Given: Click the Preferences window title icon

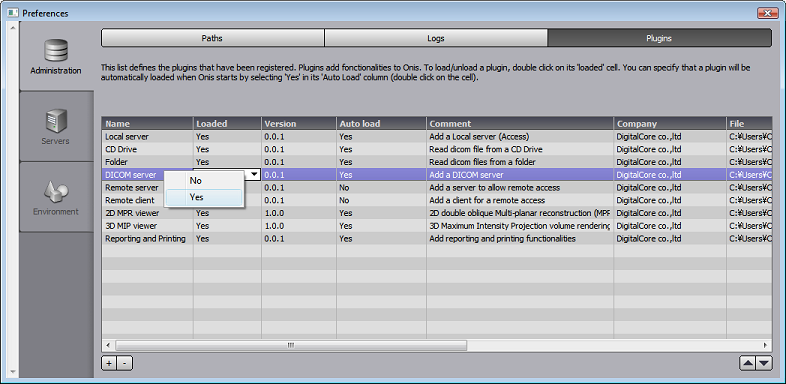Looking at the screenshot, I should coord(13,13).
